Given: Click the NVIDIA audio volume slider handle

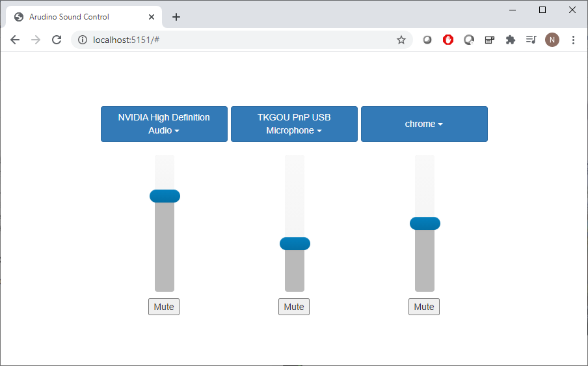Looking at the screenshot, I should [165, 196].
